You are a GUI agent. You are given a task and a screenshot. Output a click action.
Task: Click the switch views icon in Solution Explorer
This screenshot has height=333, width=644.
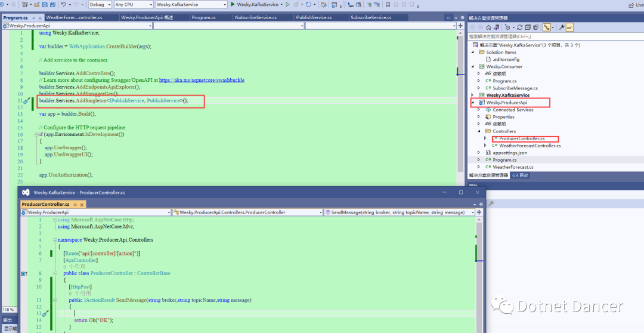pyautogui.click(x=497, y=27)
